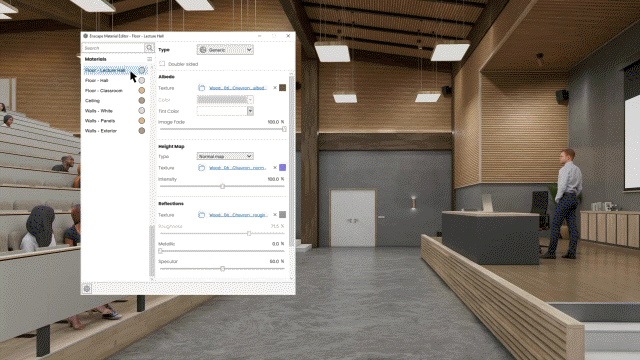
Task: Click the Albedo texture brown preview swatch
Action: point(282,88)
